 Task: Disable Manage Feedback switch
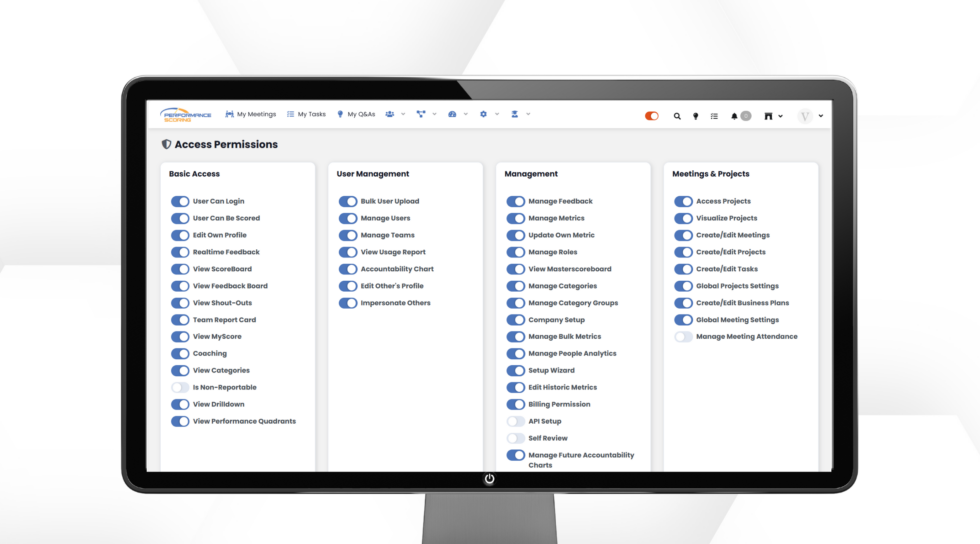516,201
